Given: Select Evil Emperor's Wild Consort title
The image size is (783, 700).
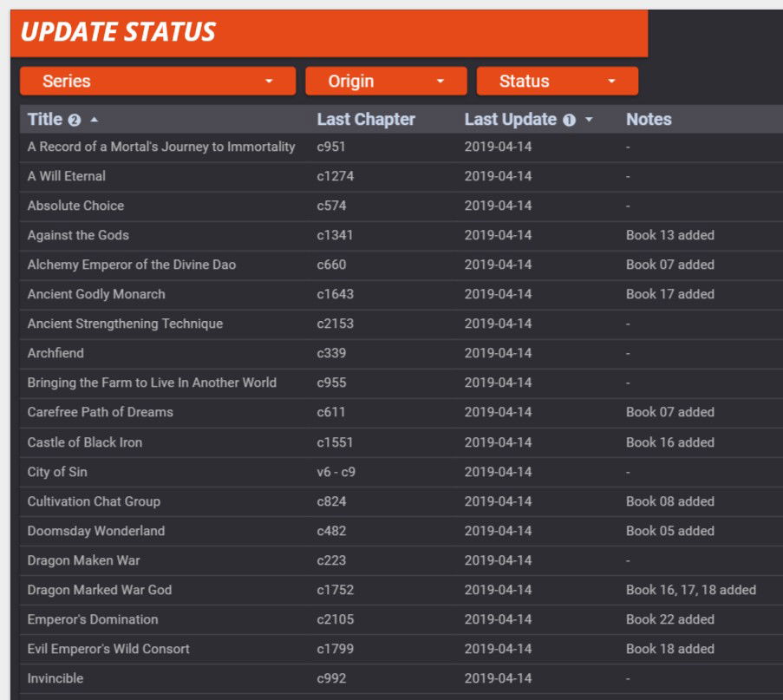Looking at the screenshot, I should point(108,649).
